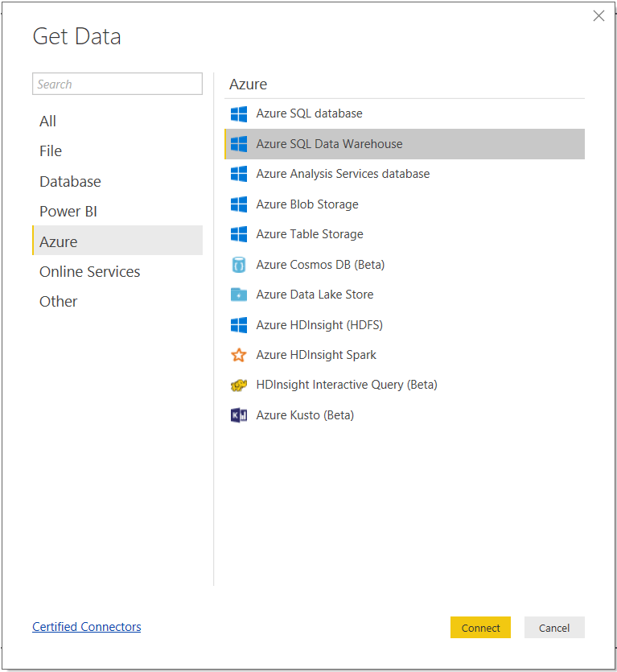Select the Azure SQL database connector icon

click(238, 113)
